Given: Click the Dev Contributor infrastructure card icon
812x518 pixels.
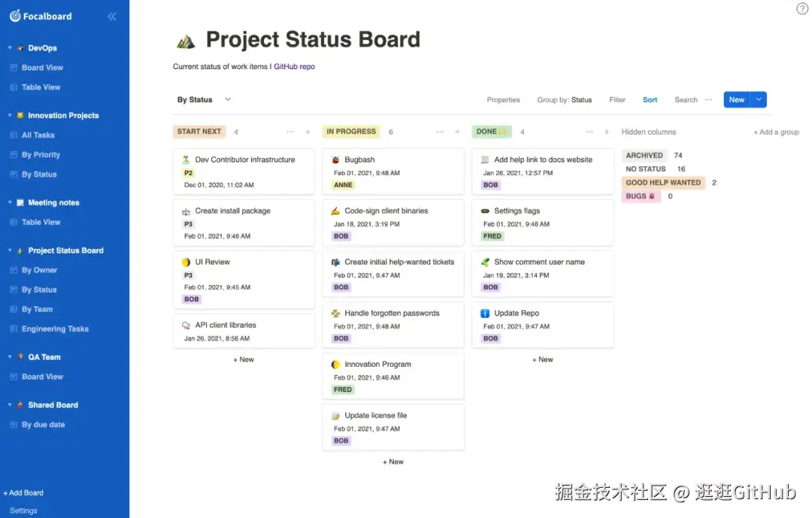Looking at the screenshot, I should [186, 160].
